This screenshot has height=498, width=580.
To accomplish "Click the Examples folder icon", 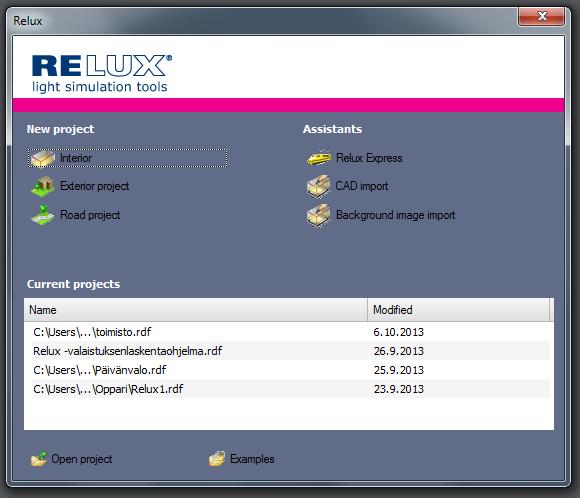I will click(x=217, y=459).
